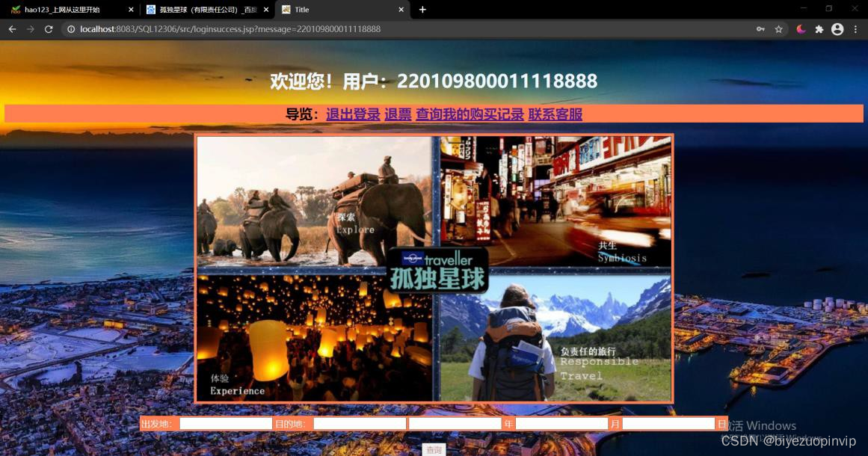Focus the year input before 年
The image size is (868, 456).
[455, 424]
